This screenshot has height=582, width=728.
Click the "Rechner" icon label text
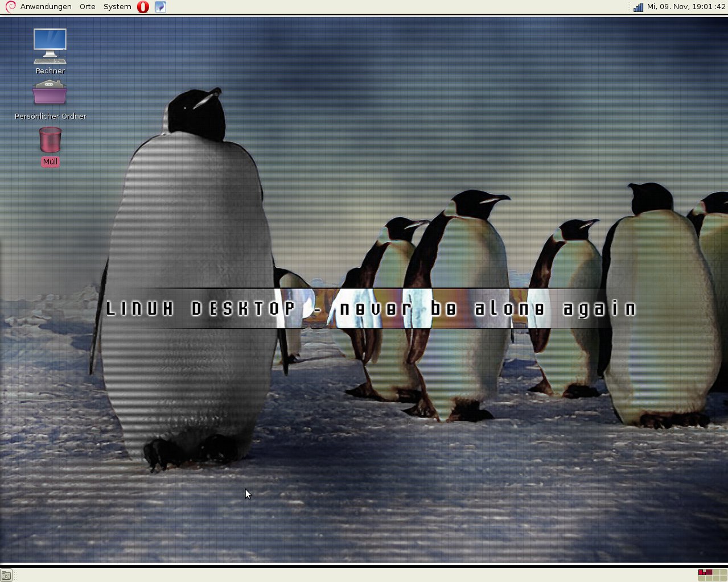(x=50, y=71)
